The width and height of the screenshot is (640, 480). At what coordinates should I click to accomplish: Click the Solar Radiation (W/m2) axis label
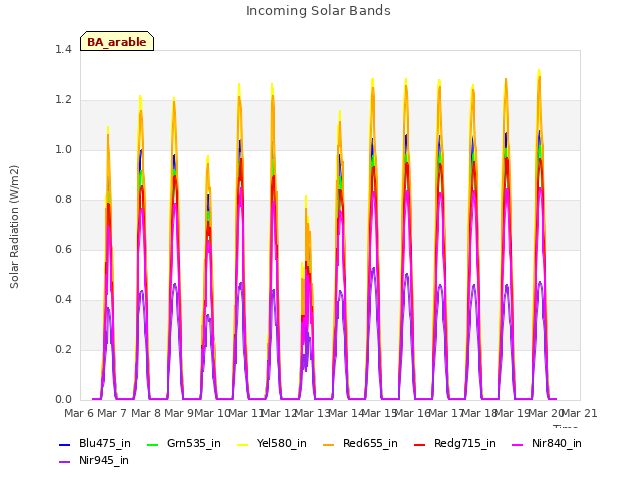click(14, 227)
